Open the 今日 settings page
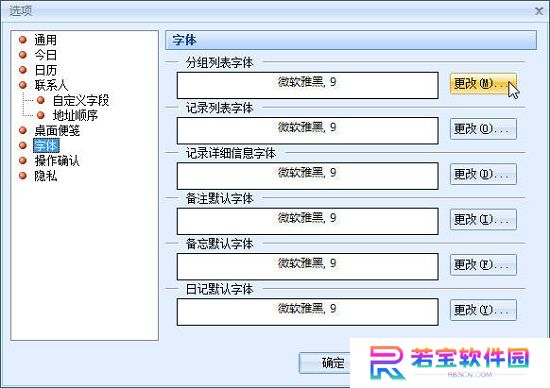550x388 pixels. pos(46,55)
